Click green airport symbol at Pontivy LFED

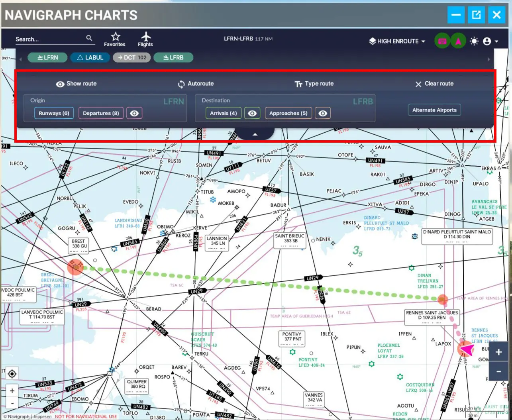[x=292, y=352]
